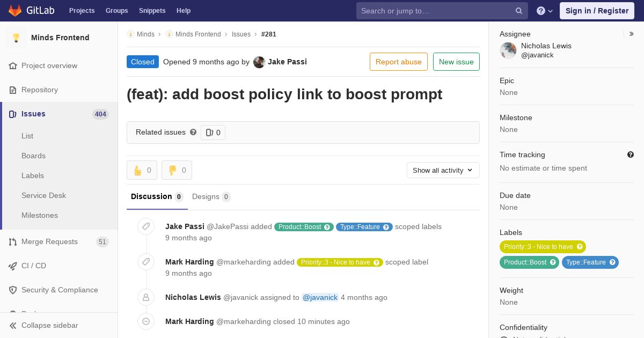644x338 pixels.
Task: Switch to the Designs tab
Action: pyautogui.click(x=211, y=197)
